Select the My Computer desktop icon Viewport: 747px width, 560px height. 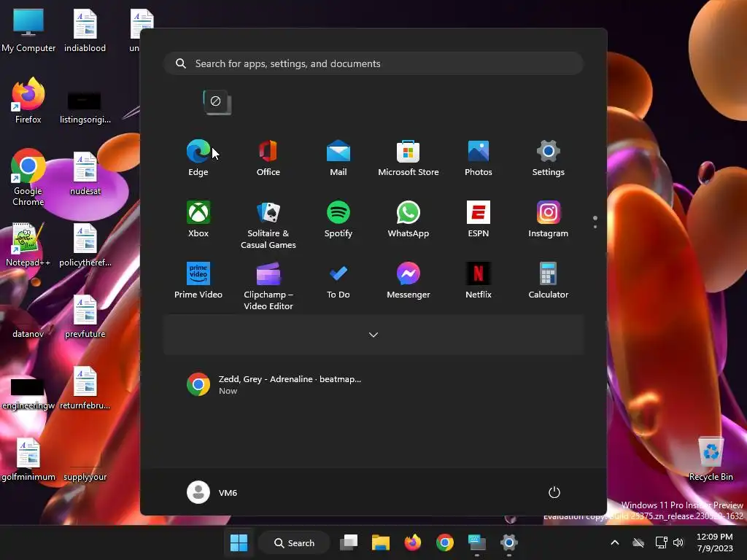[28, 31]
